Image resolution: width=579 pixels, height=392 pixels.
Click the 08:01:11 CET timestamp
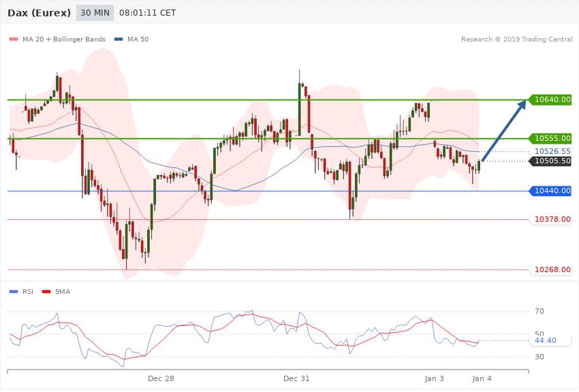click(x=147, y=13)
